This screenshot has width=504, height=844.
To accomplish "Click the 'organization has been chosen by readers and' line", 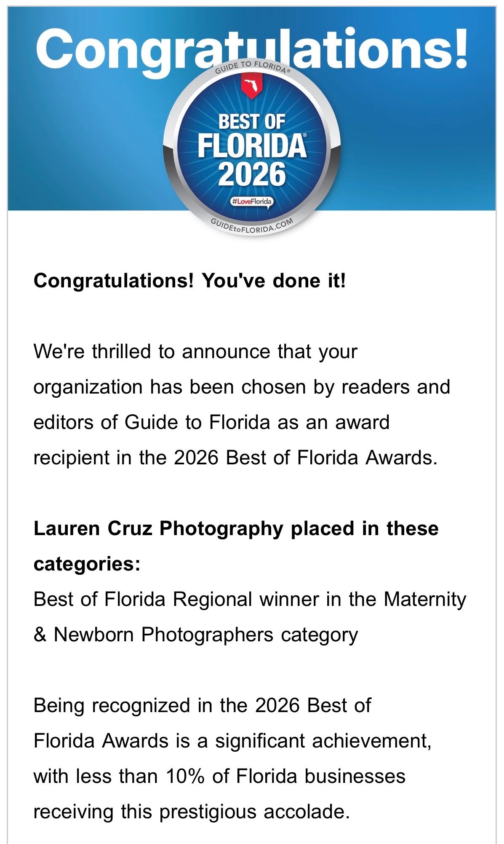I will [242, 387].
